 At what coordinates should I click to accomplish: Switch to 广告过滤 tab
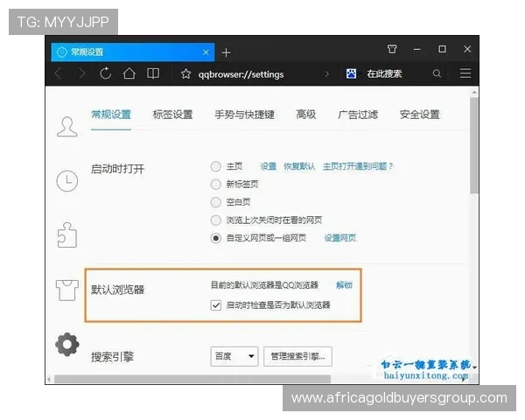358,115
